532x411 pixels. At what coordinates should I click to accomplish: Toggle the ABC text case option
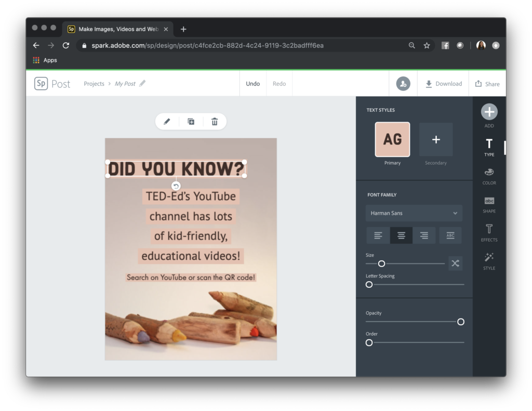coord(450,235)
